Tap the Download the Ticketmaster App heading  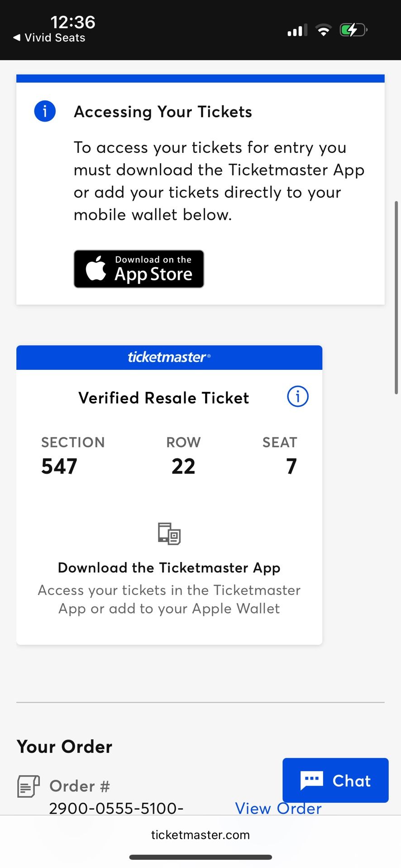tap(169, 567)
